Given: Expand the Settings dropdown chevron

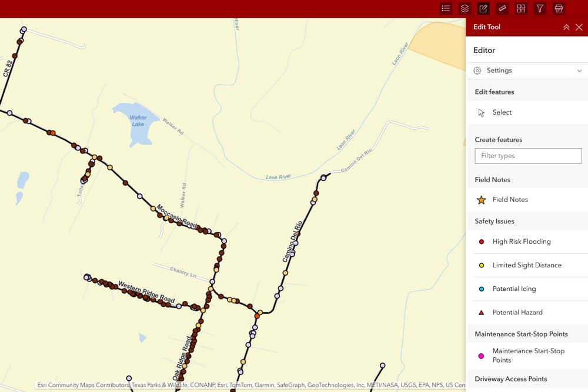Looking at the screenshot, I should coord(579,71).
